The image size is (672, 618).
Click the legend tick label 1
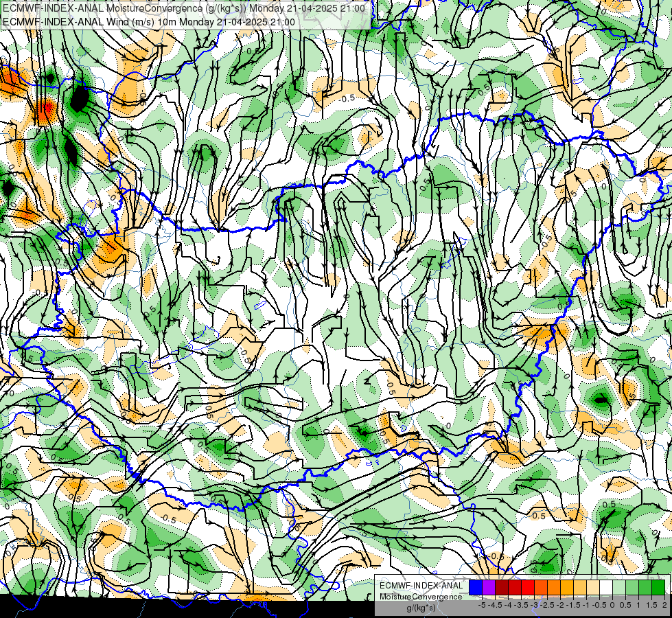point(638,605)
